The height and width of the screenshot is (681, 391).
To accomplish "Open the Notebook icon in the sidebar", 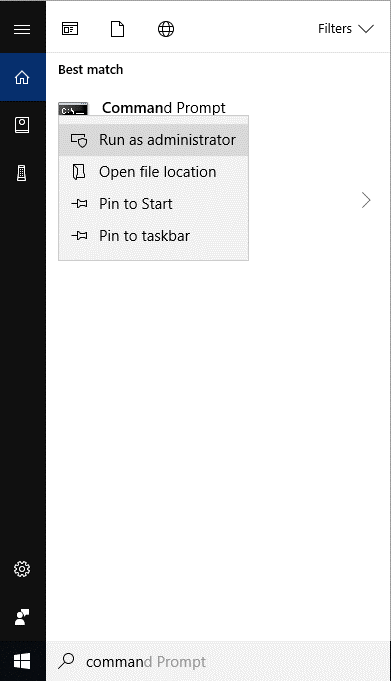I will tap(22, 125).
